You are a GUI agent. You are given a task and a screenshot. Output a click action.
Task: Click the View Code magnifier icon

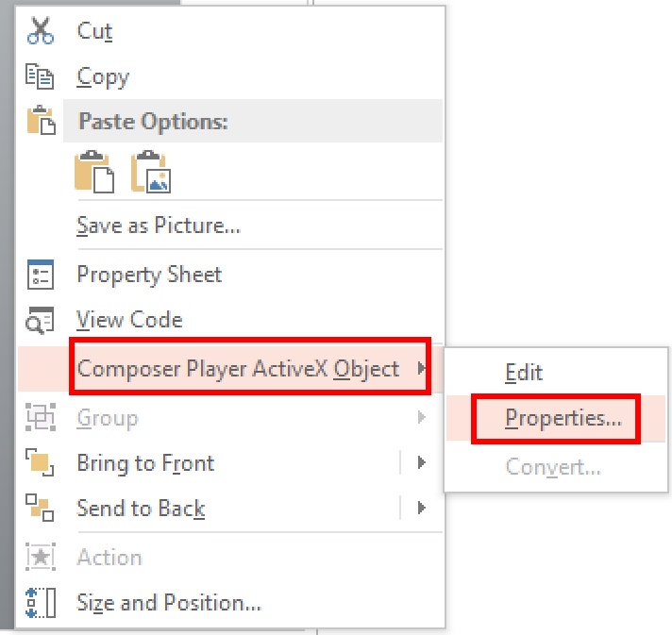click(40, 320)
